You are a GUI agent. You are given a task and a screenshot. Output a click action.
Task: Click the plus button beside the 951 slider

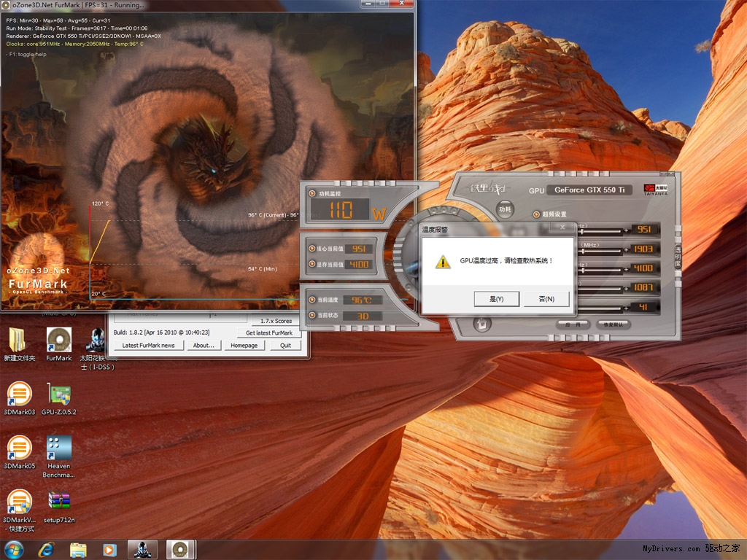625,231
